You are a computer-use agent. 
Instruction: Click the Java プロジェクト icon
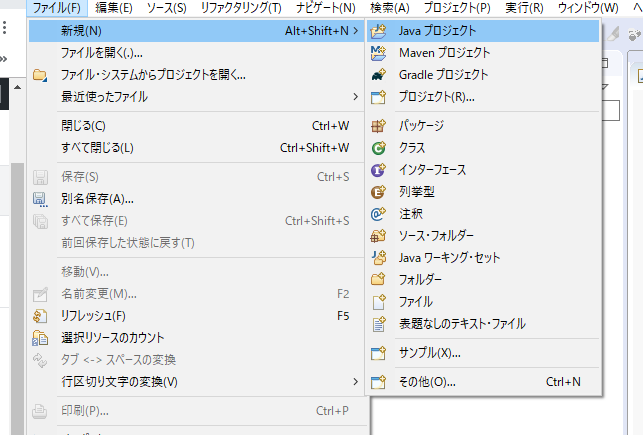tap(378, 31)
